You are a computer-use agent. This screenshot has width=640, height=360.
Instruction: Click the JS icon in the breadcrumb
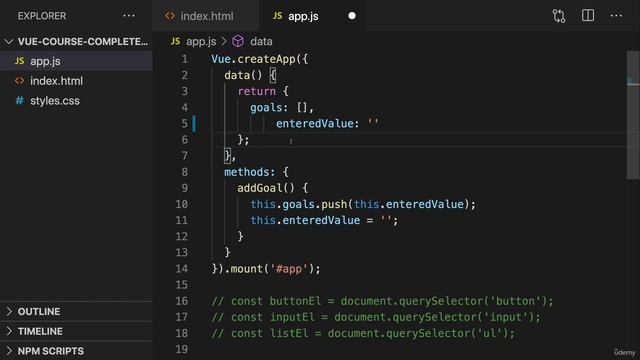[176, 41]
